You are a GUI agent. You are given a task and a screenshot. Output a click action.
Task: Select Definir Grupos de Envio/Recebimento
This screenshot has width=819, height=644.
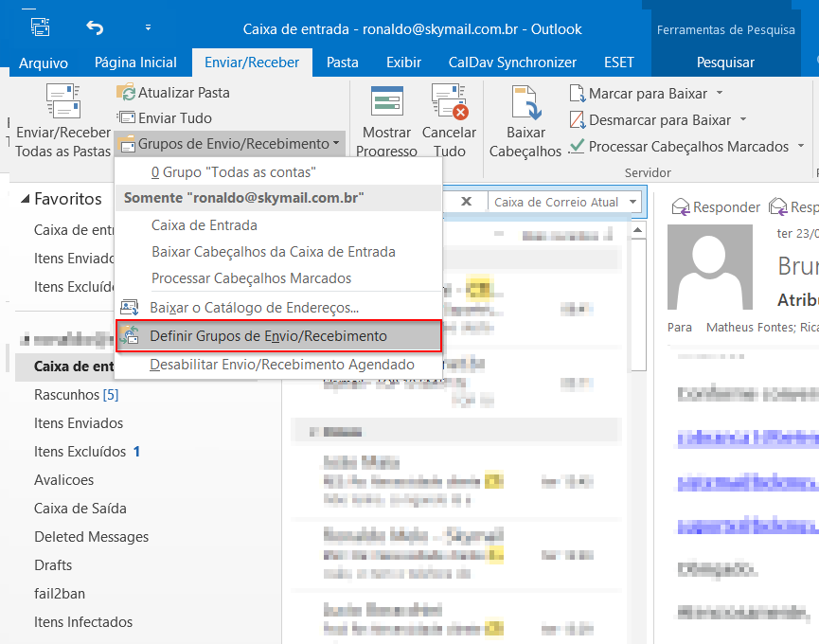pyautogui.click(x=268, y=336)
